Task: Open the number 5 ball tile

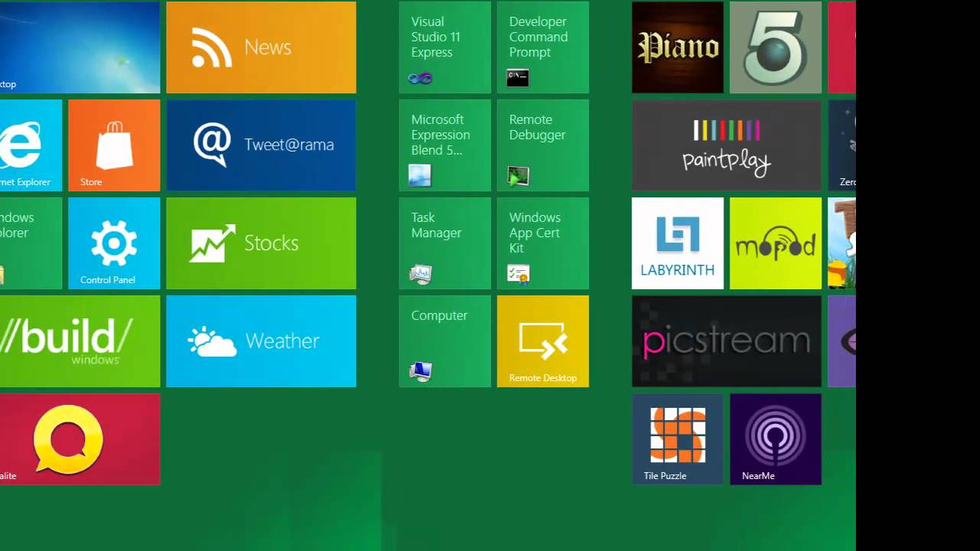Action: click(776, 47)
